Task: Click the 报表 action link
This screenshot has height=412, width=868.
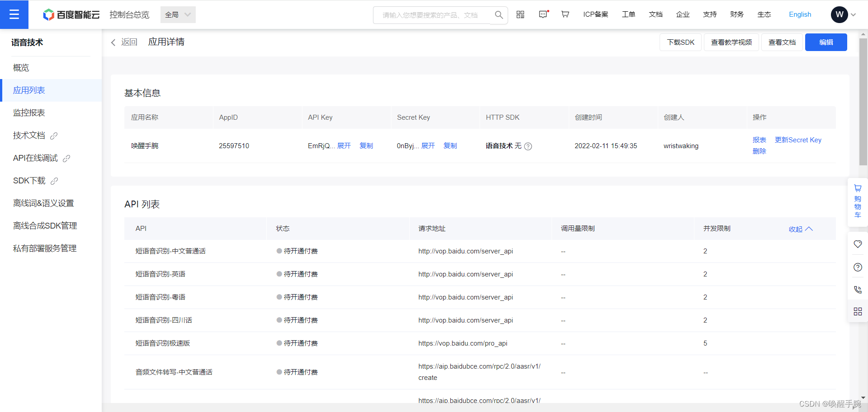Action: pyautogui.click(x=759, y=140)
